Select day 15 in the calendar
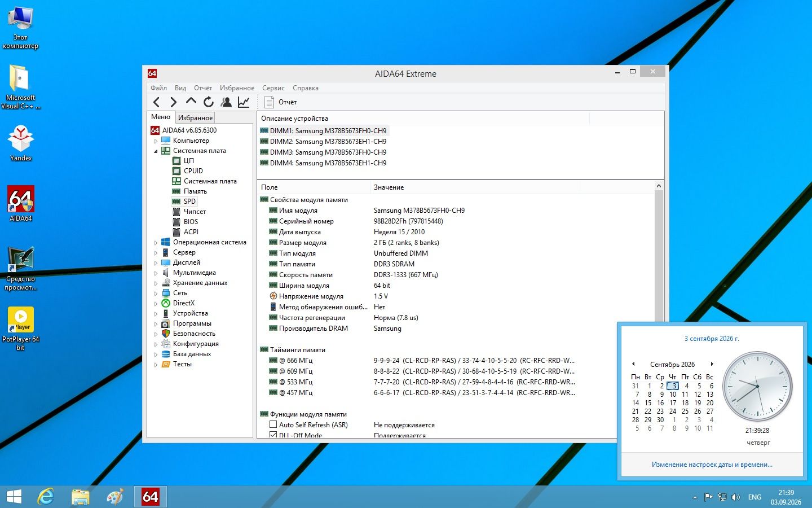Image resolution: width=812 pixels, height=508 pixels. point(648,403)
